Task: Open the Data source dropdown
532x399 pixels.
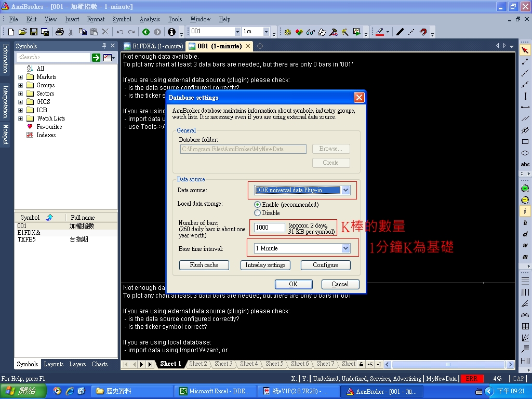Action: [345, 190]
